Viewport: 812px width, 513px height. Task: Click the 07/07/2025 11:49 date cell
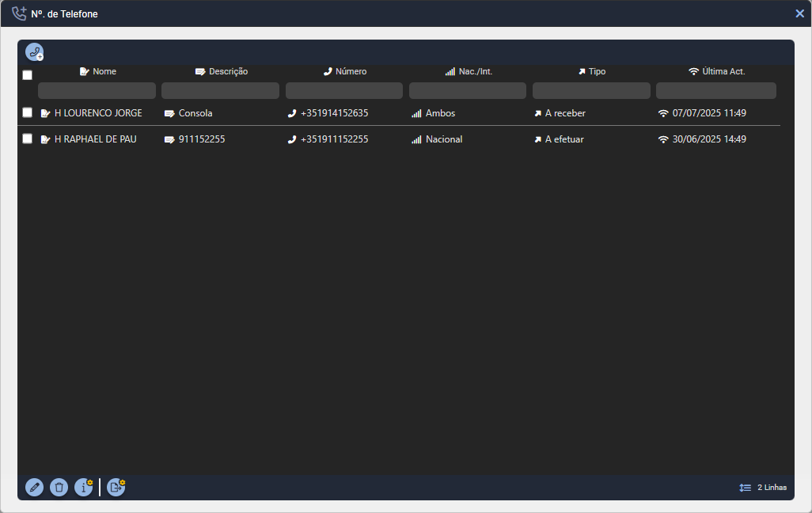pyautogui.click(x=709, y=113)
